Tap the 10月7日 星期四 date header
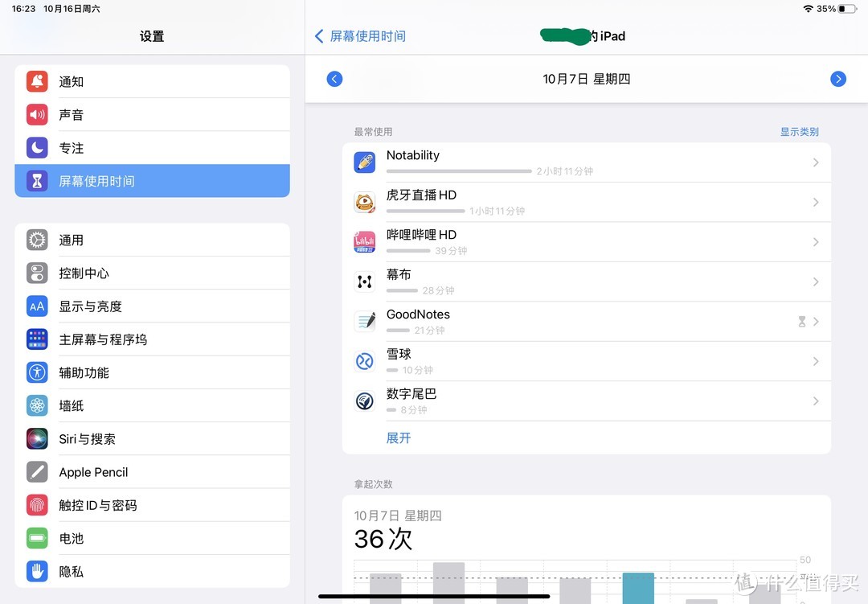 [586, 80]
